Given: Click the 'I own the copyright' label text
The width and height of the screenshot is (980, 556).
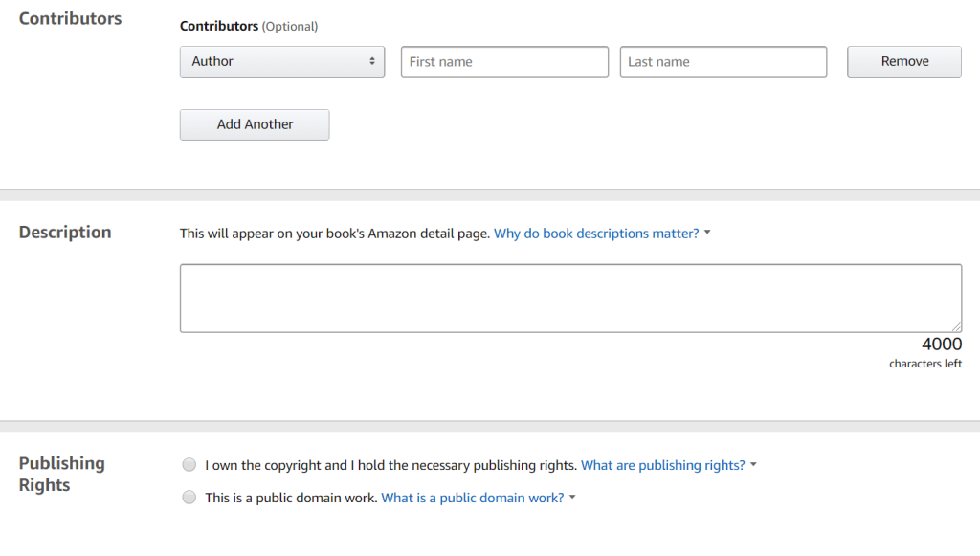Looking at the screenshot, I should (x=390, y=465).
